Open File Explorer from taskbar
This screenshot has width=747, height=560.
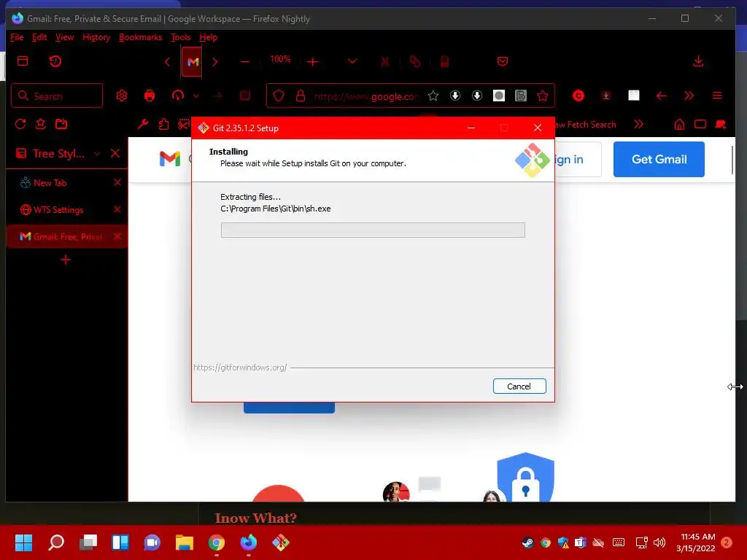184,542
